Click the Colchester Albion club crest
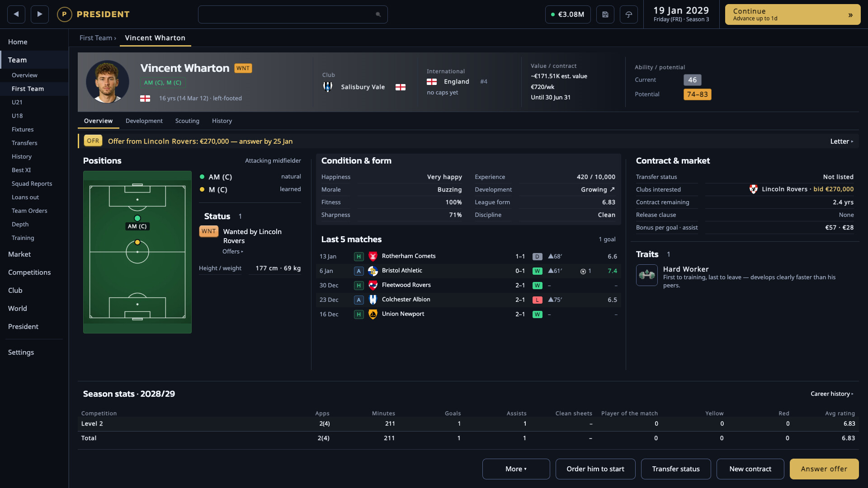868x488 pixels. (373, 300)
